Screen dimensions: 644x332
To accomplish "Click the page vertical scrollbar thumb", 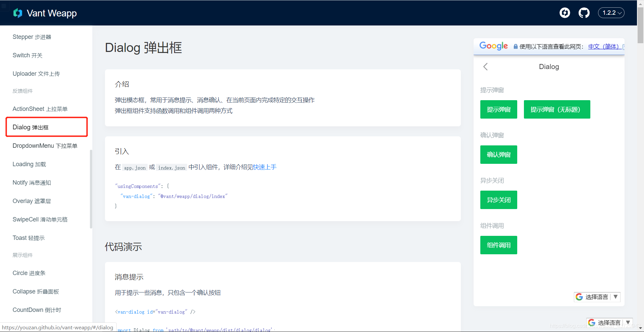I will coord(640,25).
